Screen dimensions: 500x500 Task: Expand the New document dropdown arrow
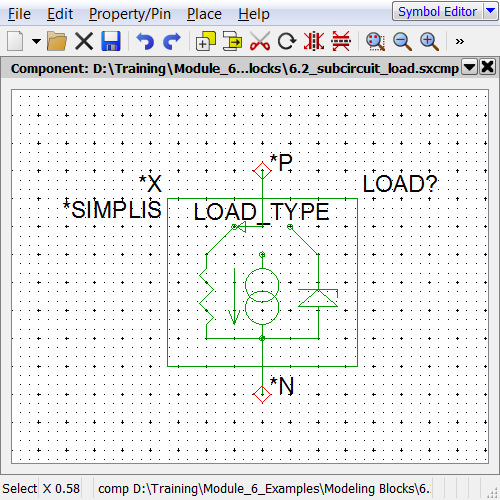tap(36, 41)
